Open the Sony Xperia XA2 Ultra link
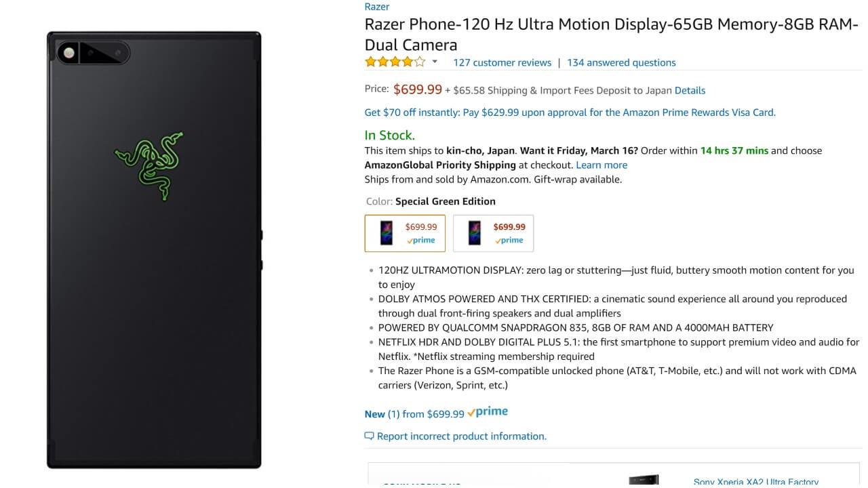The width and height of the screenshot is (868, 488). [755, 482]
